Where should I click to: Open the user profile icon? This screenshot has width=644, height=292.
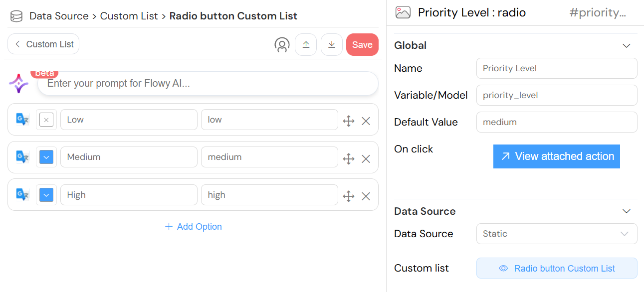click(282, 45)
